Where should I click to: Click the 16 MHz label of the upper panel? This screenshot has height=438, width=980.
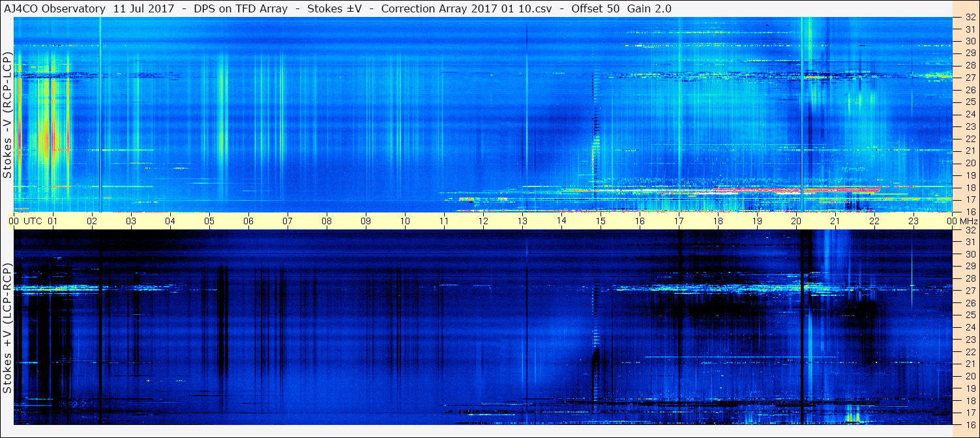click(970, 211)
